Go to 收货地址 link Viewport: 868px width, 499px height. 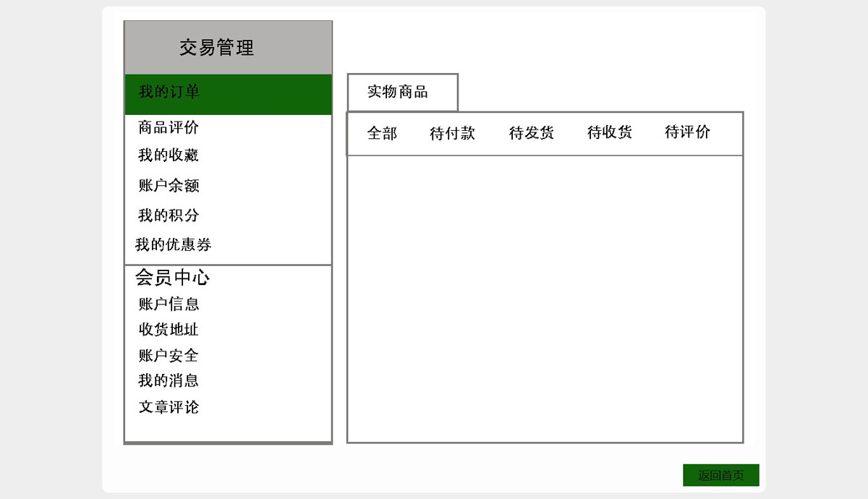coord(169,329)
